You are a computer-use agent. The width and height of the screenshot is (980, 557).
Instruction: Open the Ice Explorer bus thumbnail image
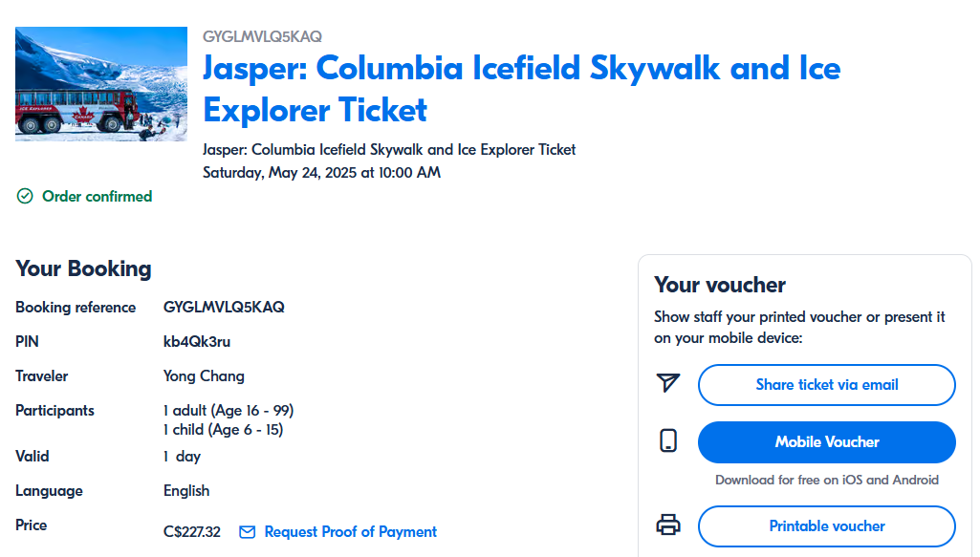tap(101, 84)
